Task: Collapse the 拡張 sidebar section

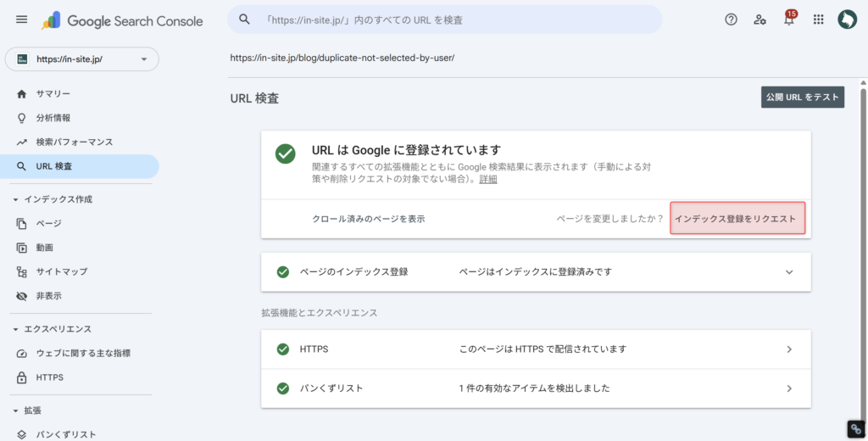Action: [15, 410]
